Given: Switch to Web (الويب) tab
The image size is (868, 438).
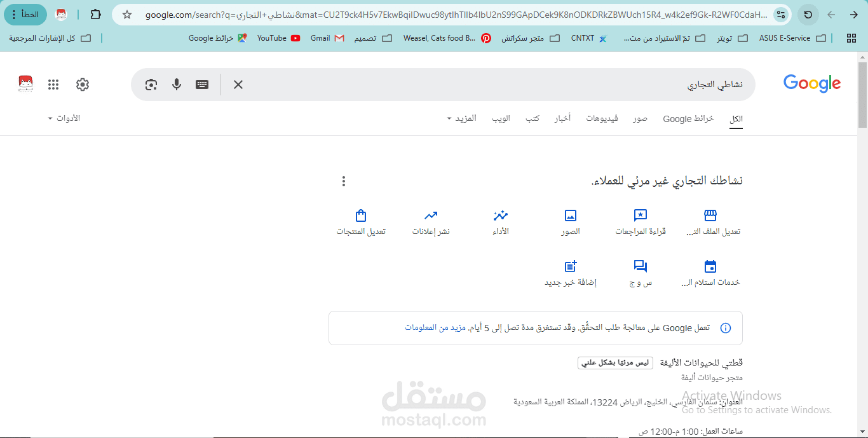Looking at the screenshot, I should (501, 119).
